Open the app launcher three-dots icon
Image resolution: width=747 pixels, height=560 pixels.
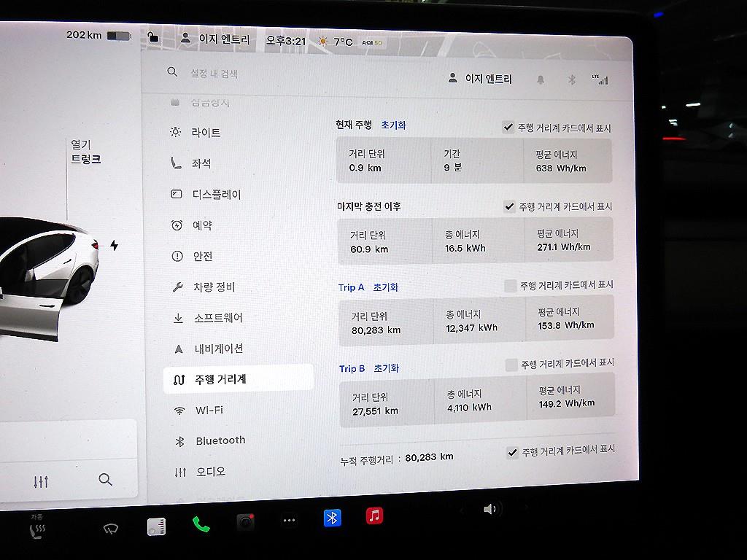click(288, 518)
